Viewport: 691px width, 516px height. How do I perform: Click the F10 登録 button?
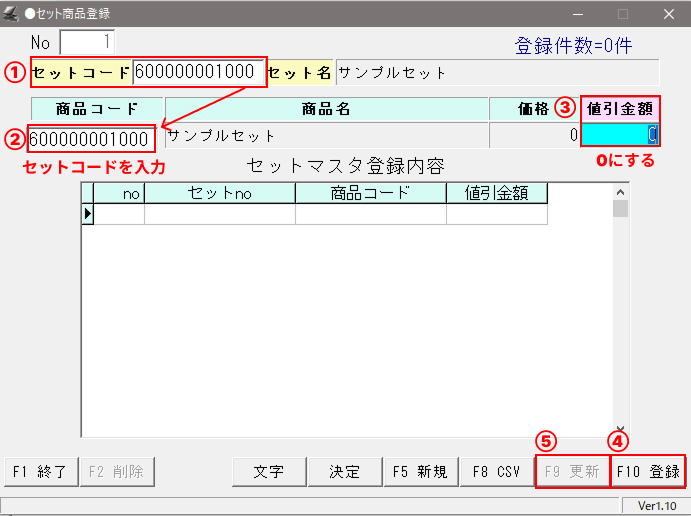point(647,472)
